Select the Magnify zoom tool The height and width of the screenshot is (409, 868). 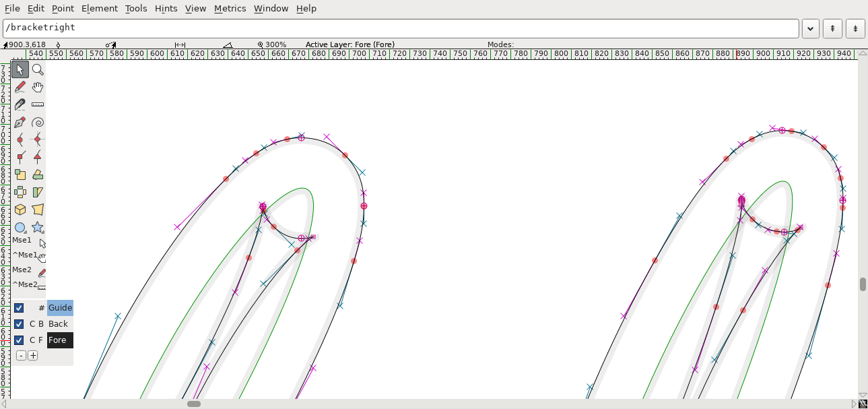(38, 69)
